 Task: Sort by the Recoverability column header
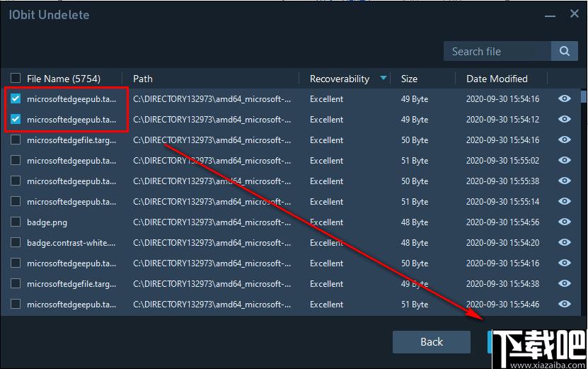(x=340, y=79)
